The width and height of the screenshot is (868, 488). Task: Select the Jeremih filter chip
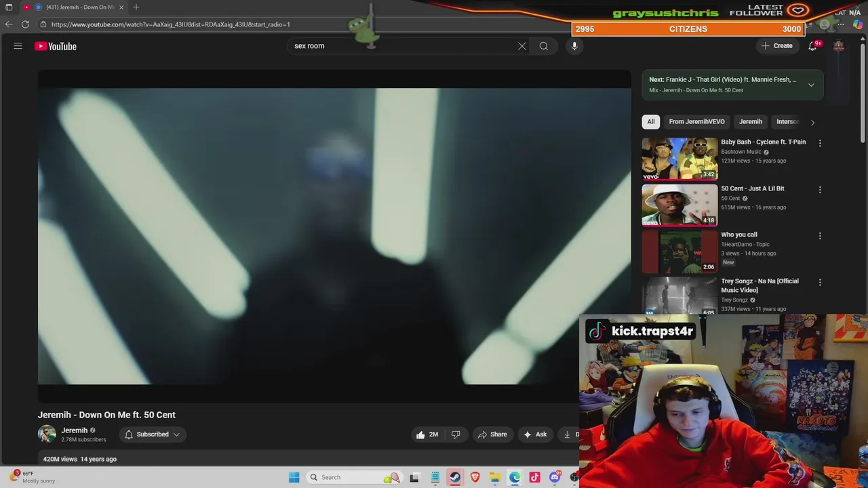(x=750, y=122)
